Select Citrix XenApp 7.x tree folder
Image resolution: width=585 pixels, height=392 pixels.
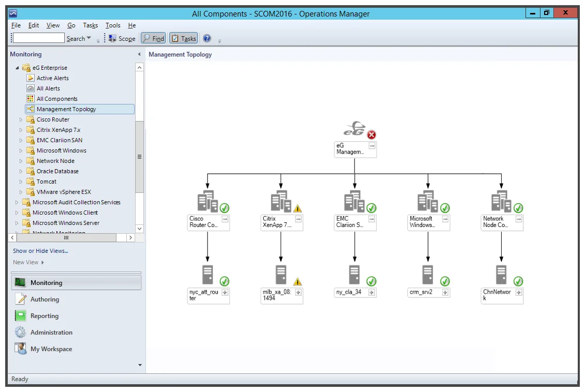58,130
